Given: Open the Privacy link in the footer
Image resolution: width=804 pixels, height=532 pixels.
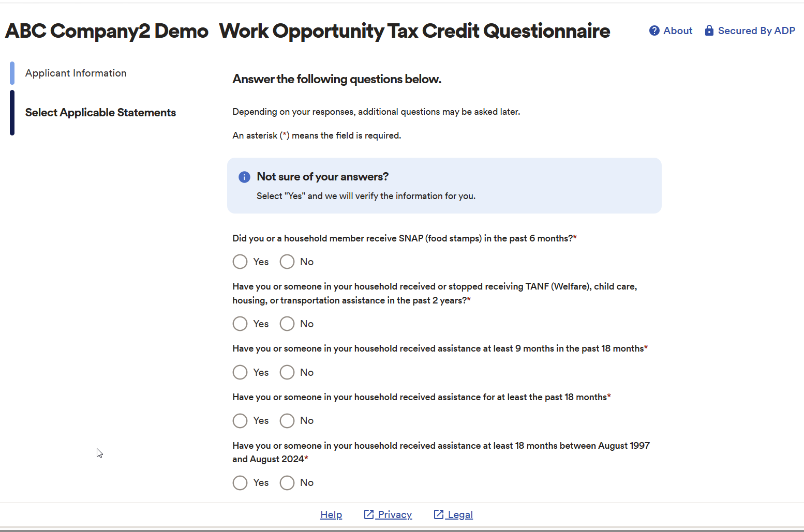Looking at the screenshot, I should click(395, 515).
